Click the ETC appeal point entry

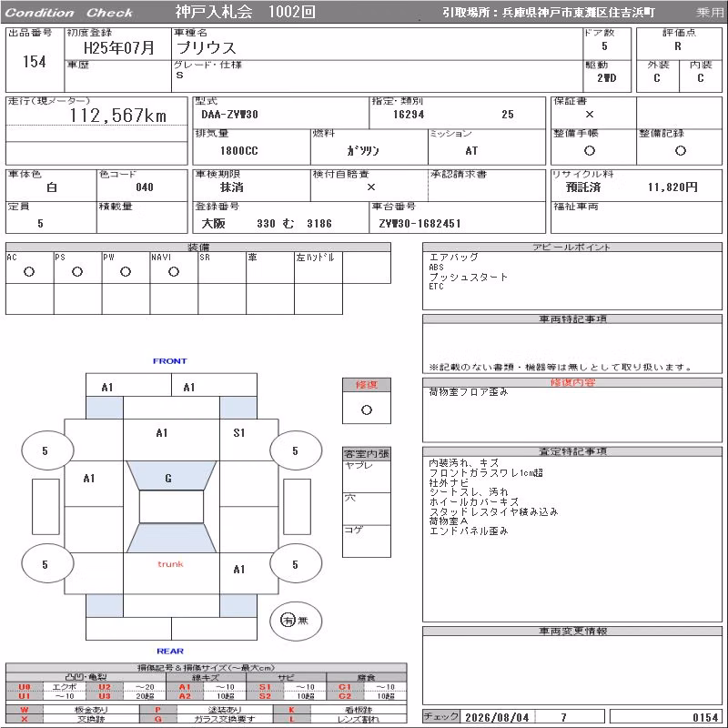point(436,287)
